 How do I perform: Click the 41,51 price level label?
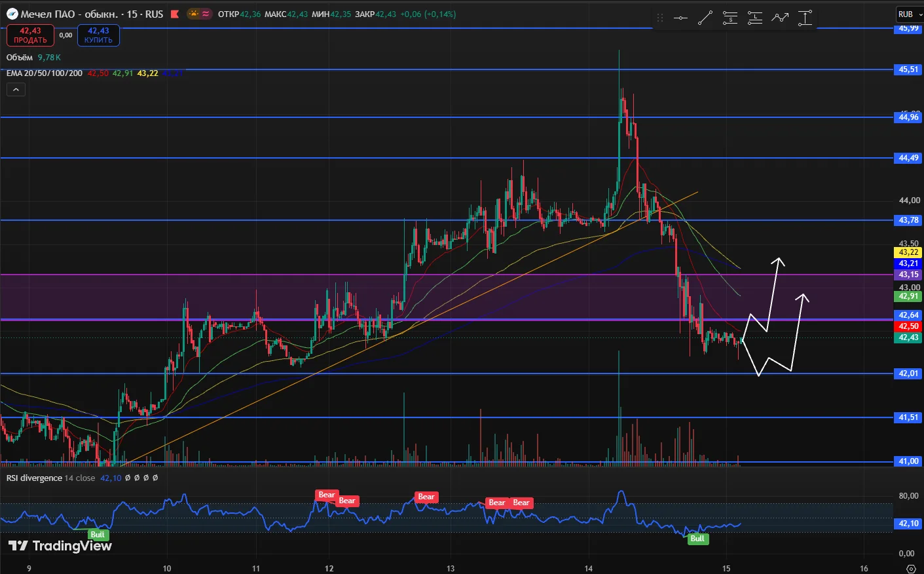tap(908, 417)
